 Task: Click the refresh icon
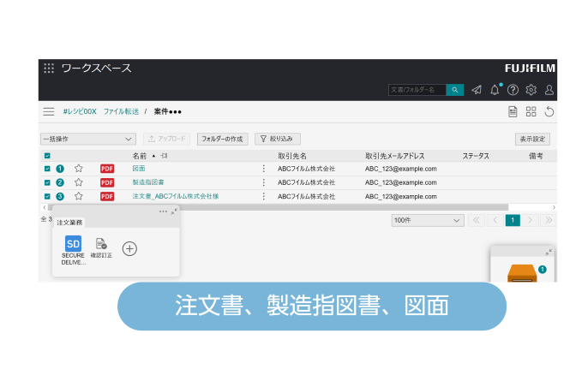coord(549,111)
